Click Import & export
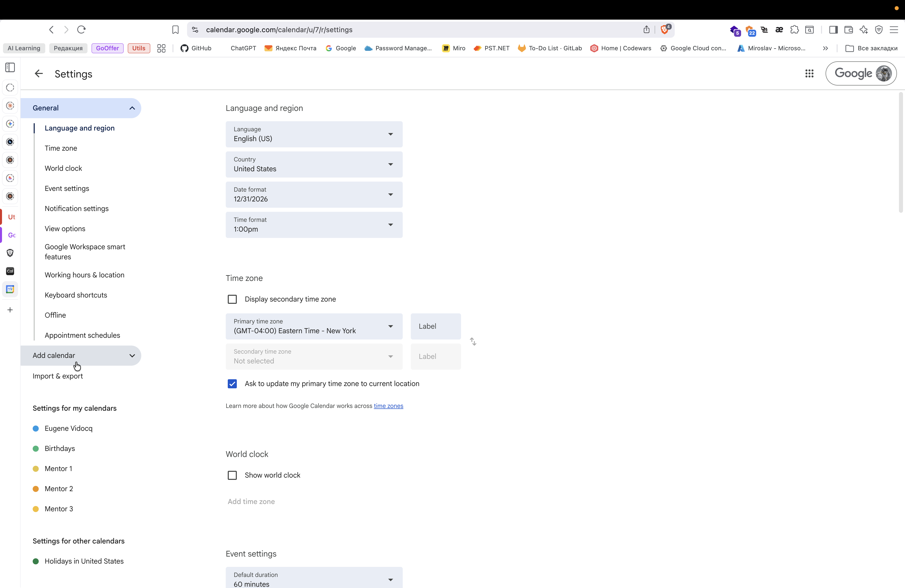The height and width of the screenshot is (588, 905). pos(57,376)
